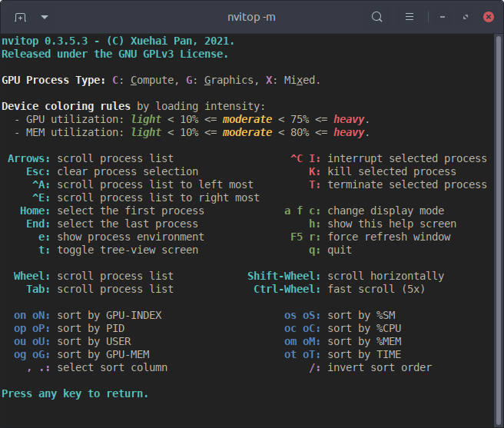Click 'moderate' in GPU utilization row

(x=247, y=119)
